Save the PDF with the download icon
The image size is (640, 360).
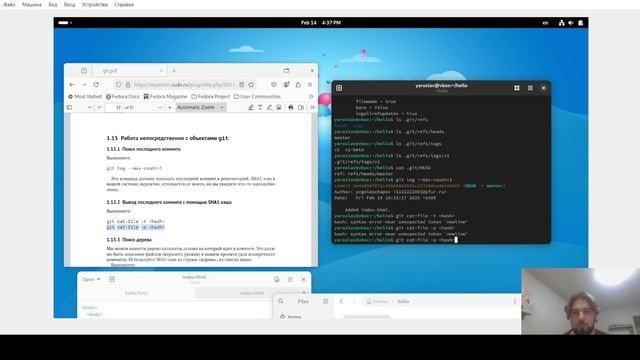click(x=301, y=107)
